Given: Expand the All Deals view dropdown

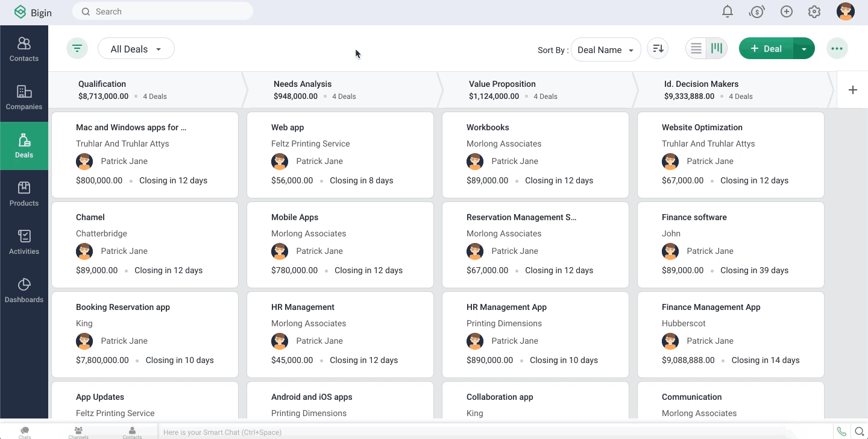Looking at the screenshot, I should click(x=136, y=49).
